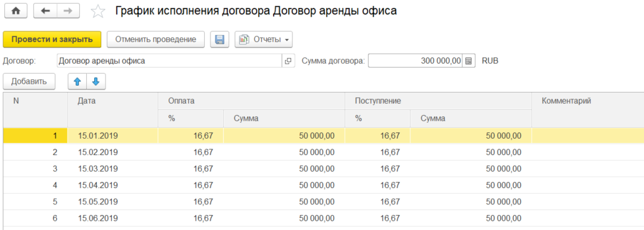Open the contract link icon in Договор field
The image size is (644, 230).
[289, 61]
